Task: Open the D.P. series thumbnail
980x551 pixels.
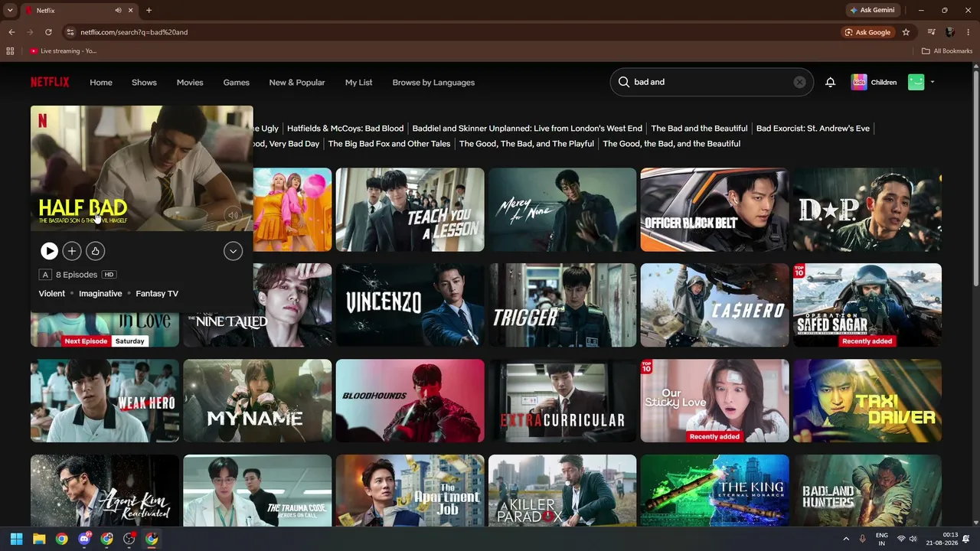Action: [x=867, y=210]
